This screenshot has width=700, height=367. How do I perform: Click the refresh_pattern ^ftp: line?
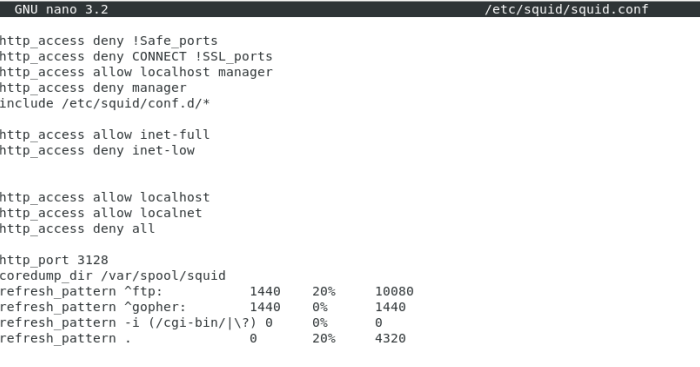pos(207,291)
